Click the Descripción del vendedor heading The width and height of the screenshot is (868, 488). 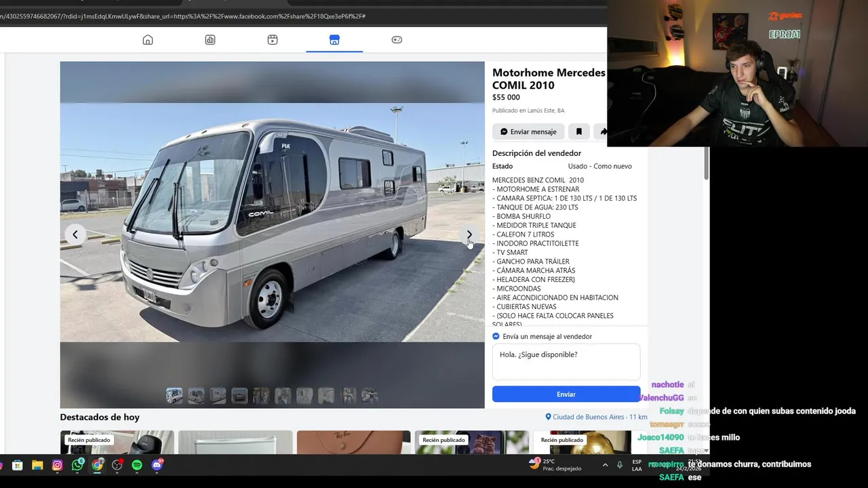pyautogui.click(x=536, y=153)
